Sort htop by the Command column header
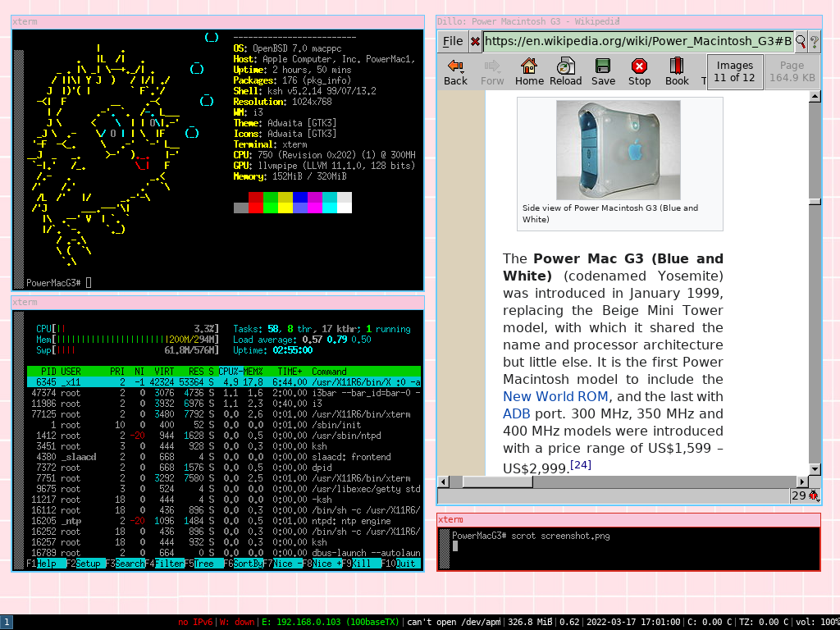The width and height of the screenshot is (840, 630). coord(329,372)
